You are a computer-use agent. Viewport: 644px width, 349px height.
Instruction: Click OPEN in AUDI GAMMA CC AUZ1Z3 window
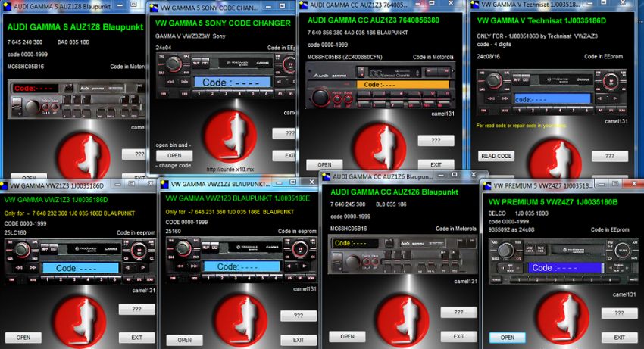324,164
